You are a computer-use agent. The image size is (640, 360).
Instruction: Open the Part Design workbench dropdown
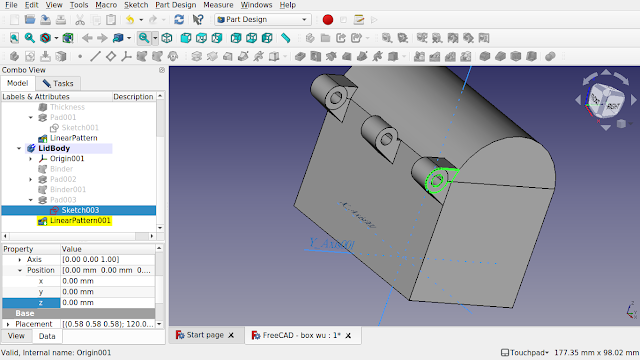[263, 20]
